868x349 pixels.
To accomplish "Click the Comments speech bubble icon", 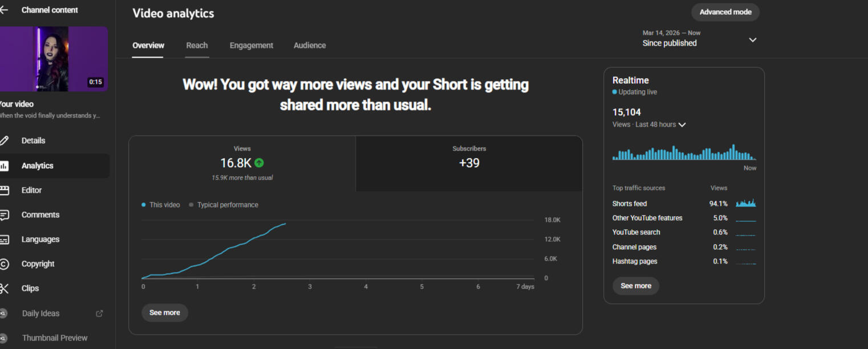I will [x=4, y=215].
